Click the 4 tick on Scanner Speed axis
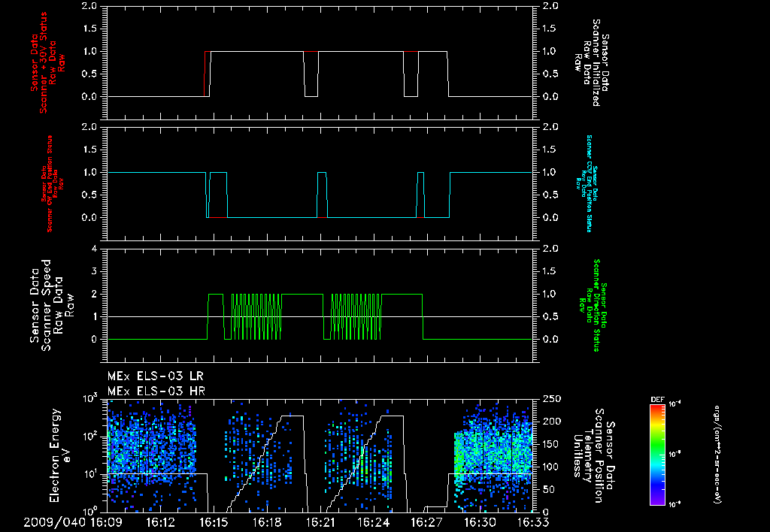The width and height of the screenshot is (770, 532). (94, 249)
